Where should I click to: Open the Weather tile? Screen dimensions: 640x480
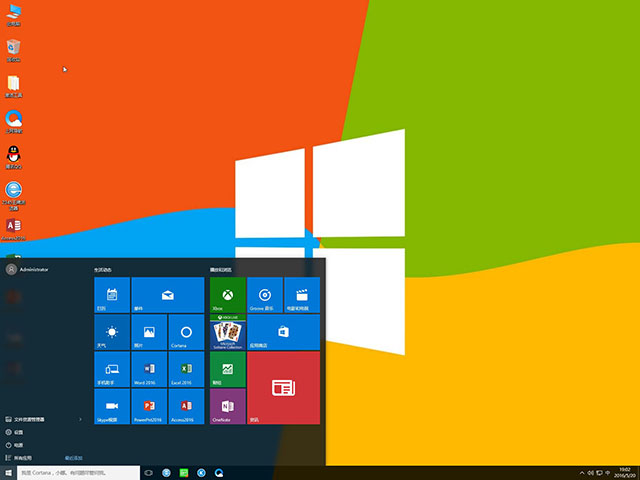pos(112,332)
